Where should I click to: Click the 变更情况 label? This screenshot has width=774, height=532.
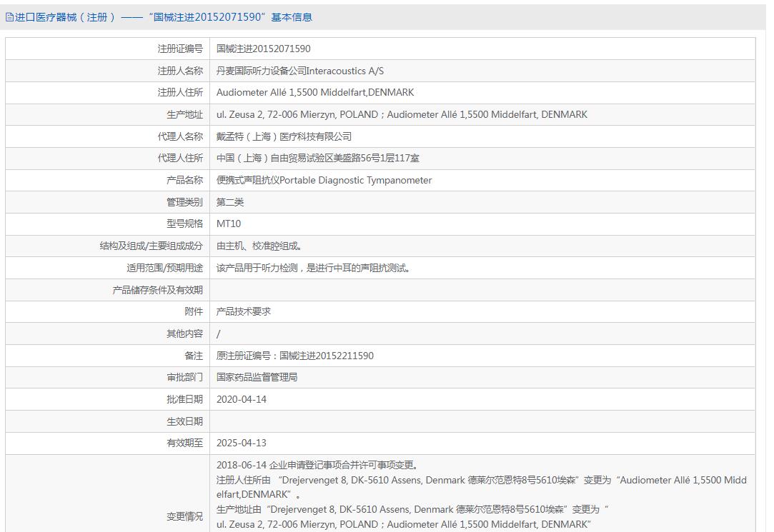coord(184,516)
